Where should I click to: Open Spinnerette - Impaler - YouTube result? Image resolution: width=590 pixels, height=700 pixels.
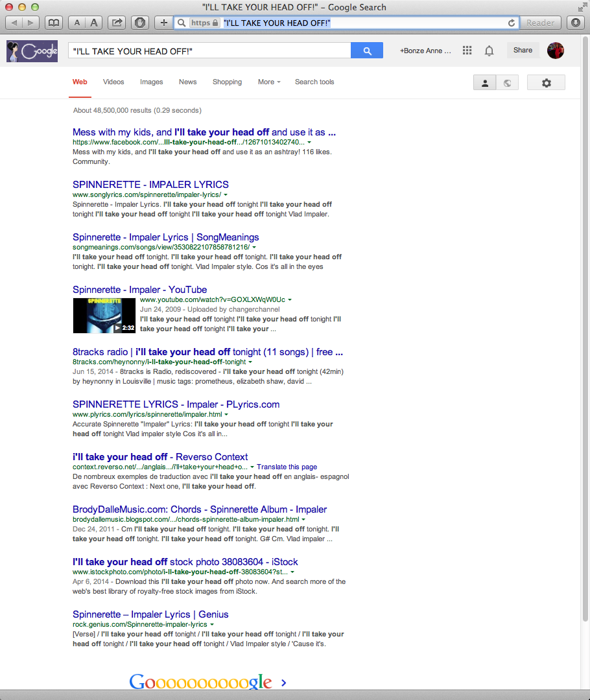(140, 290)
